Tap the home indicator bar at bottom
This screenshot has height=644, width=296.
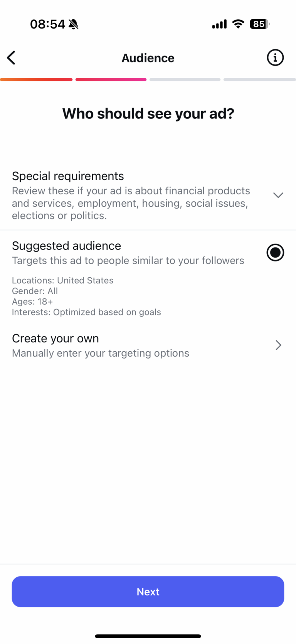(148, 636)
